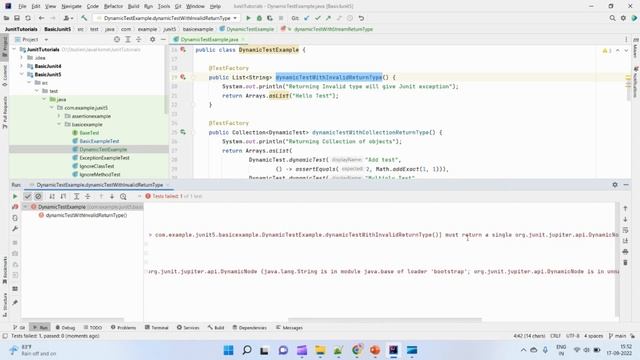Collapse DynamicTestExample node in test results
Viewport: 640px width, 360px height.
click(26, 207)
